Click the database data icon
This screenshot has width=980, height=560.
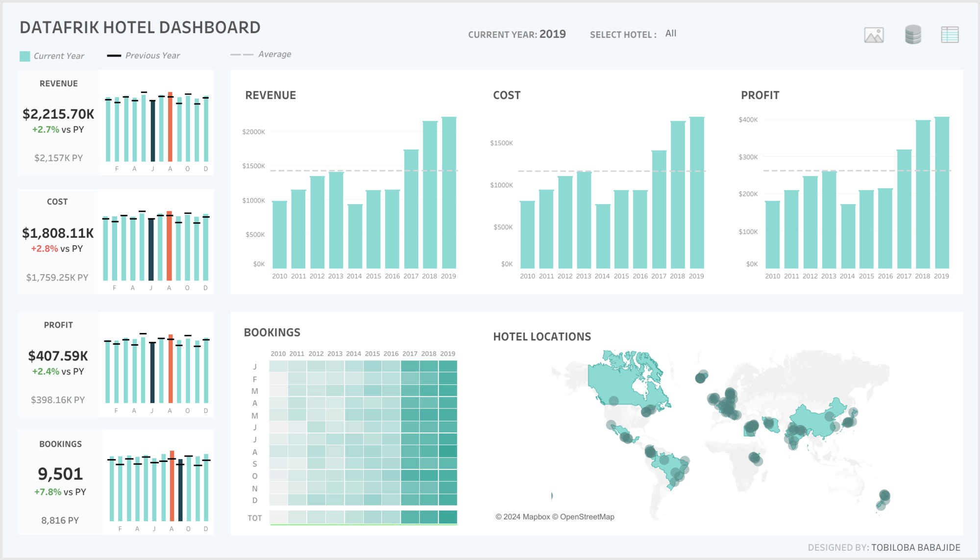912,35
